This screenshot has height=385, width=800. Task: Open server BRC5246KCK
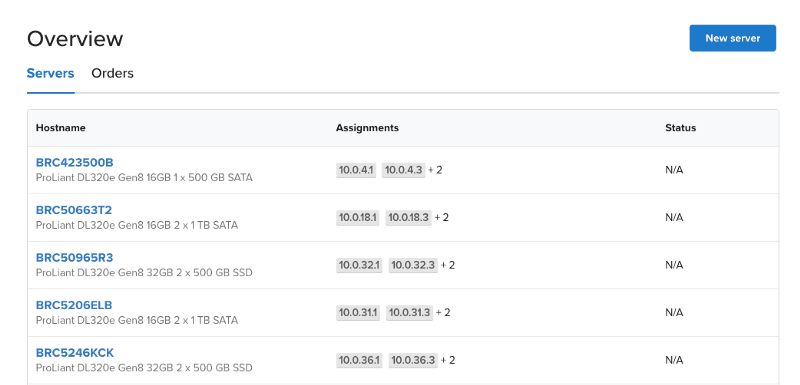pyautogui.click(x=75, y=353)
